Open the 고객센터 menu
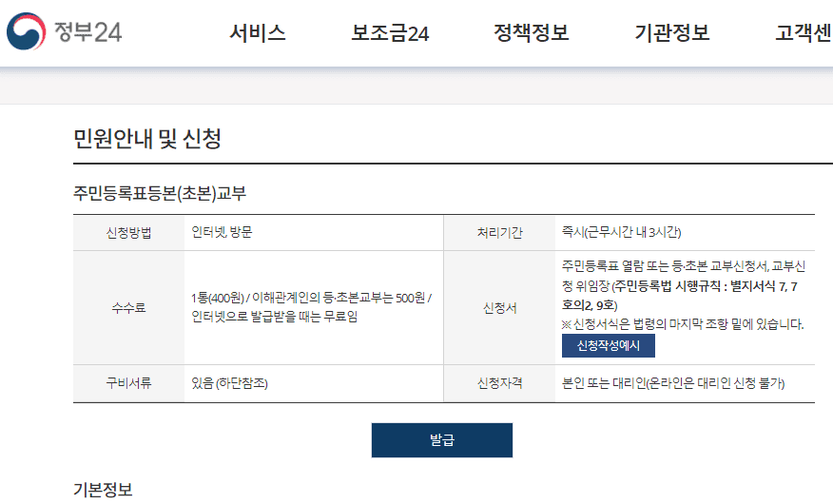The image size is (833, 504). point(804,33)
